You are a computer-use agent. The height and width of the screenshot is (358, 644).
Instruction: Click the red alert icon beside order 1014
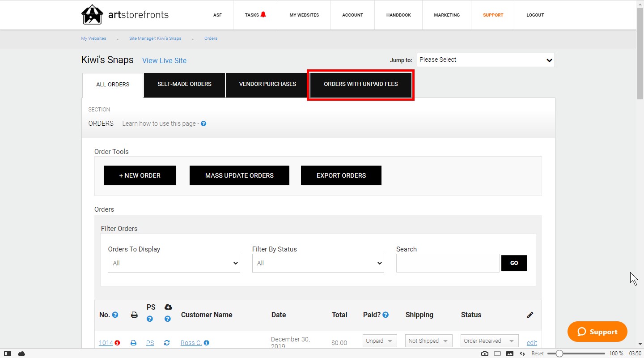(117, 343)
